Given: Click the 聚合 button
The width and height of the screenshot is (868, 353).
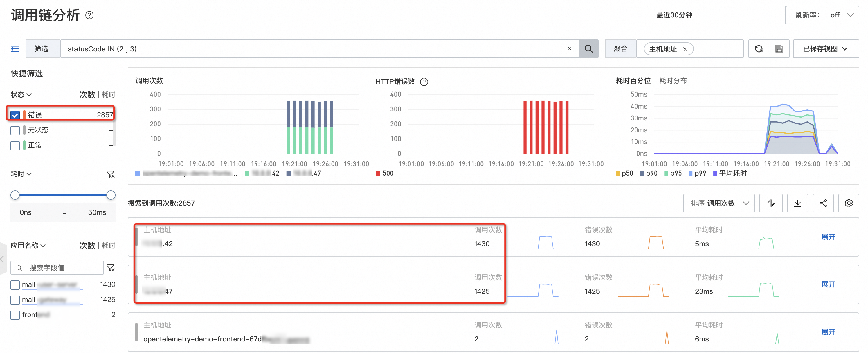Looking at the screenshot, I should (x=620, y=49).
